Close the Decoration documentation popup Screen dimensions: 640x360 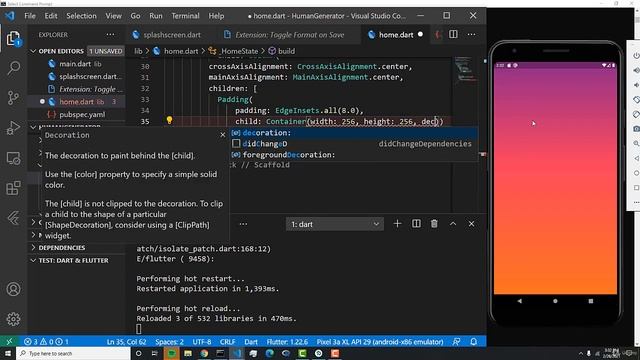pyautogui.click(x=222, y=135)
